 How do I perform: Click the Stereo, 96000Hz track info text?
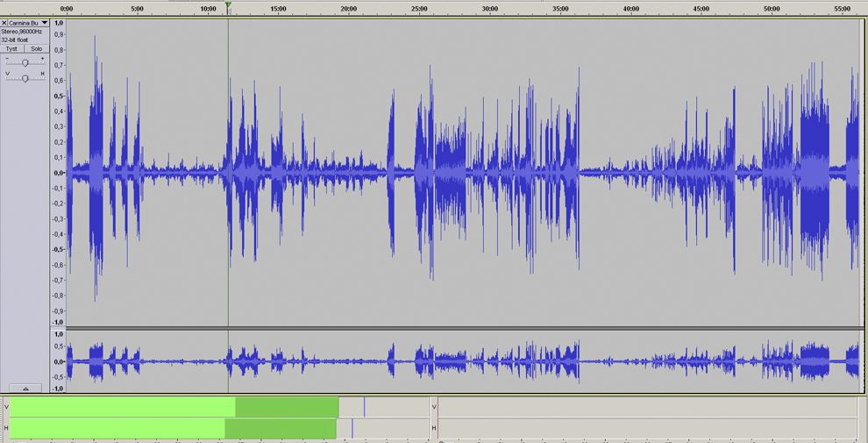coord(22,32)
